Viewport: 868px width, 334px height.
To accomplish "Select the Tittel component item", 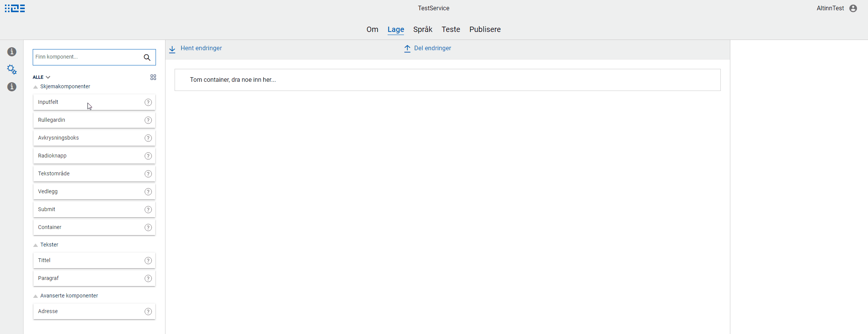I will click(x=94, y=261).
